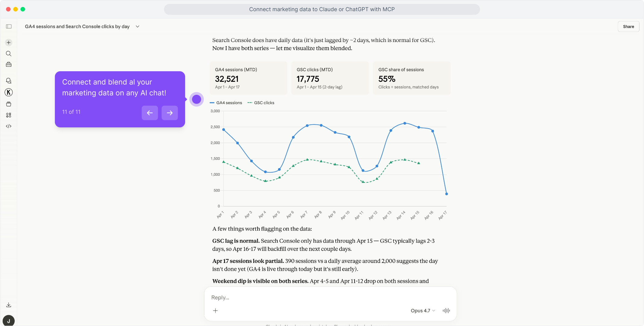The height and width of the screenshot is (326, 644).
Task: Open the Opus 4.7 model dropdown
Action: pos(422,310)
